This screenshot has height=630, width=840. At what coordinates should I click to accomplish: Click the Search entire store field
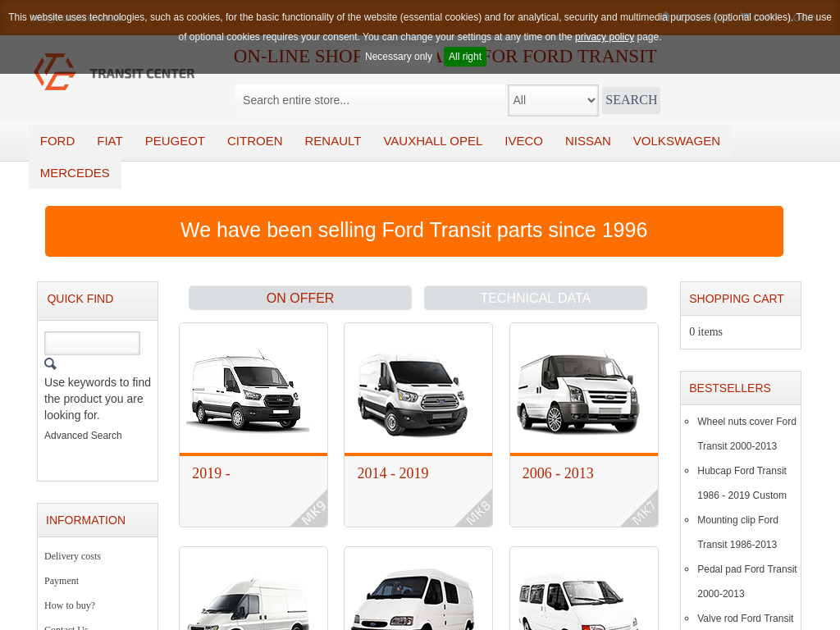click(370, 100)
